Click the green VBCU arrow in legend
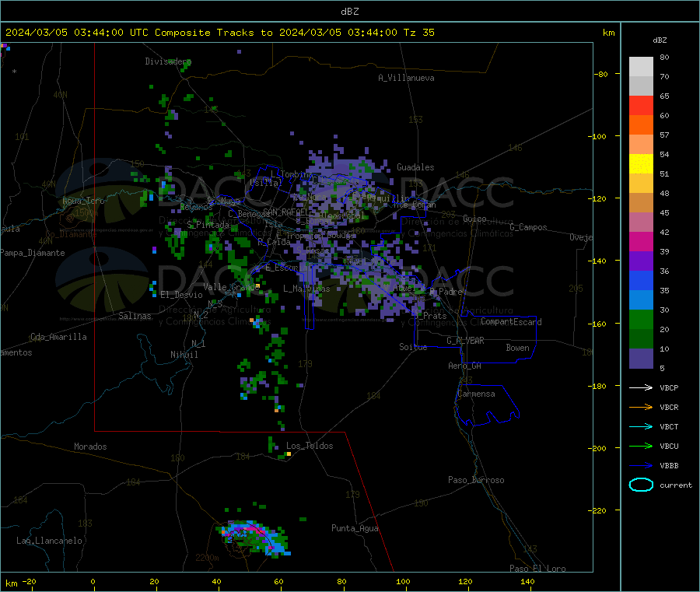Screen dimensions: 700x592 pos(641,446)
